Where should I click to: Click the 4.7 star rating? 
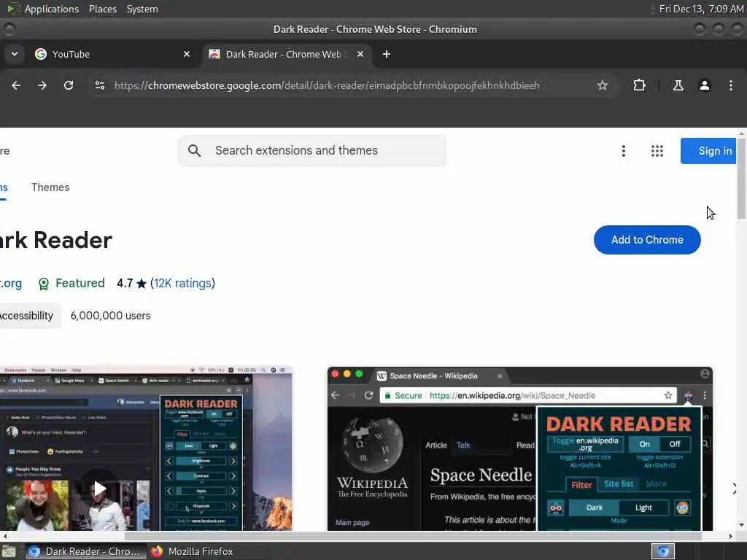coord(131,284)
